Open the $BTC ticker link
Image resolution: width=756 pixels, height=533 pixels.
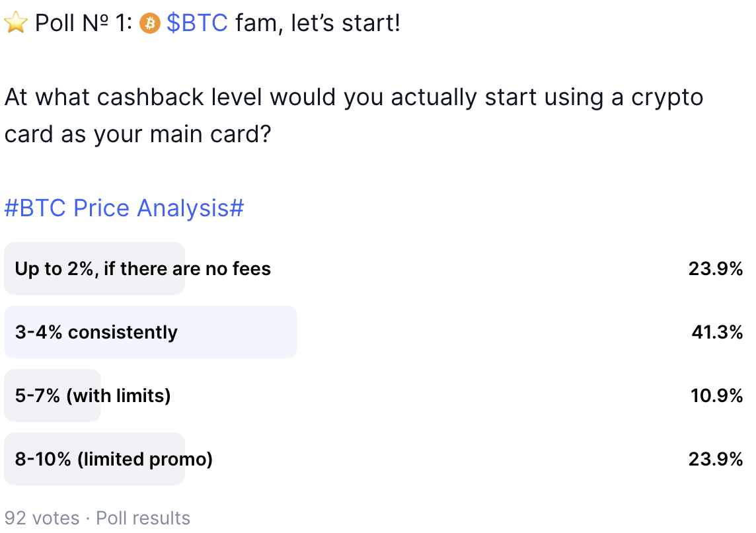tap(197, 24)
